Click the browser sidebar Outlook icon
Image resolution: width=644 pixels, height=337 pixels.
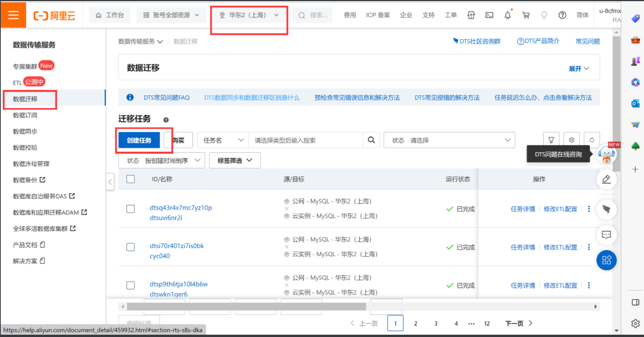pos(636,103)
